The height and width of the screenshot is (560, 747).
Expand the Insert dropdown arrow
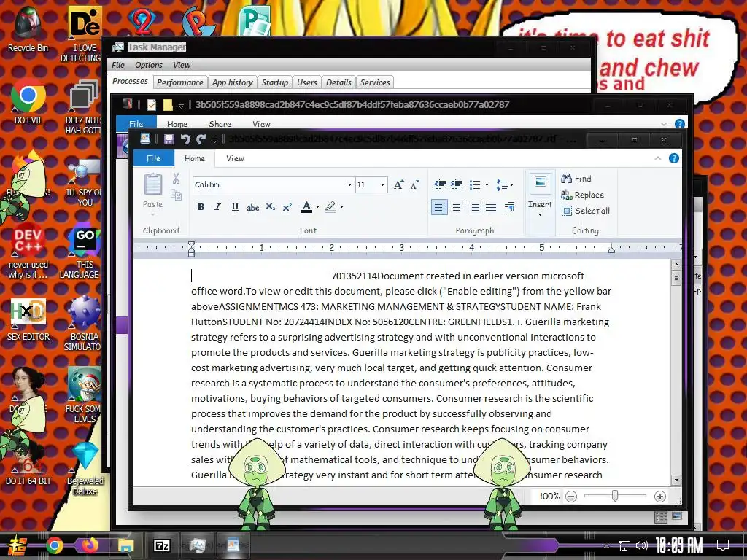541,215
